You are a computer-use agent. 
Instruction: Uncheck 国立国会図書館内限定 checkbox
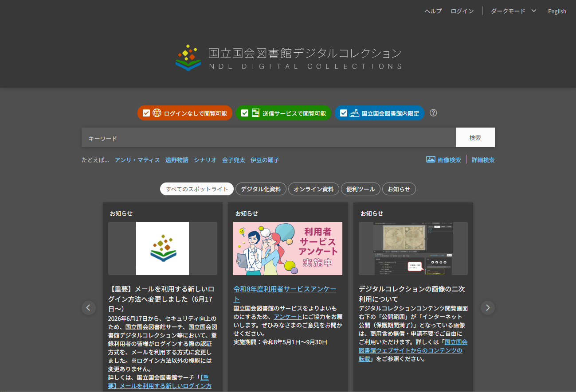coord(344,113)
